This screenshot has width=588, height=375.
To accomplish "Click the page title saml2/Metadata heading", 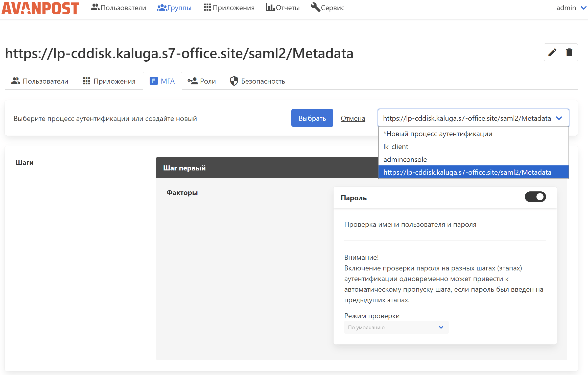I will [179, 53].
